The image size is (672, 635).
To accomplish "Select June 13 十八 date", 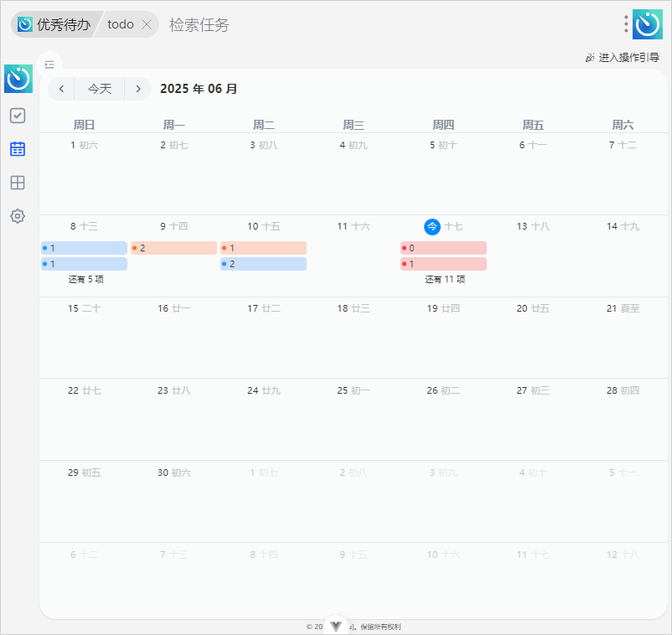I will coord(533,227).
